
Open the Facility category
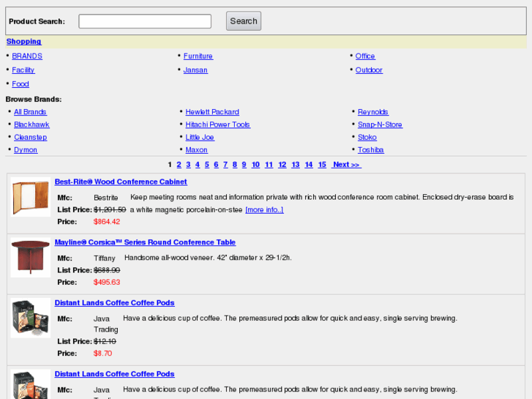[23, 70]
